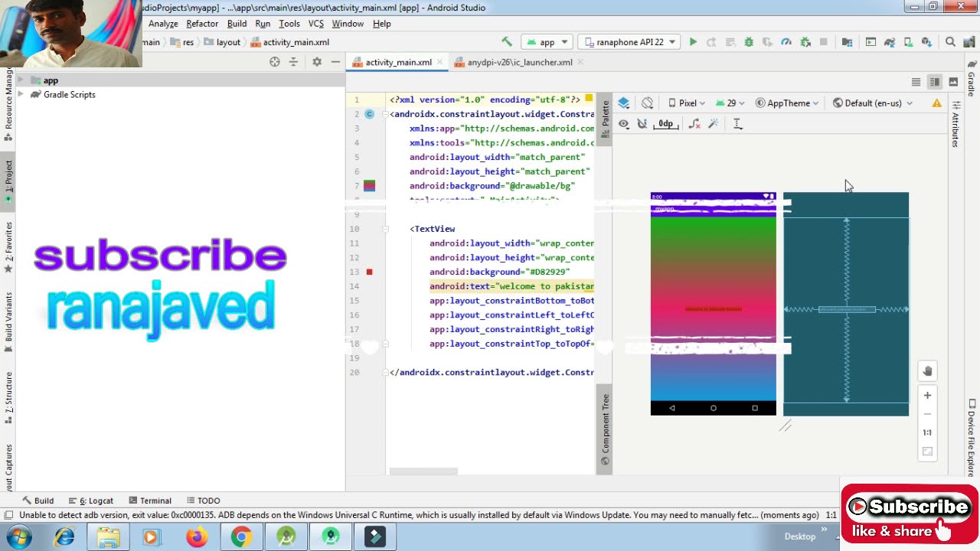The height and width of the screenshot is (551, 980).
Task: Click the Make Project hammer icon
Action: point(507,42)
